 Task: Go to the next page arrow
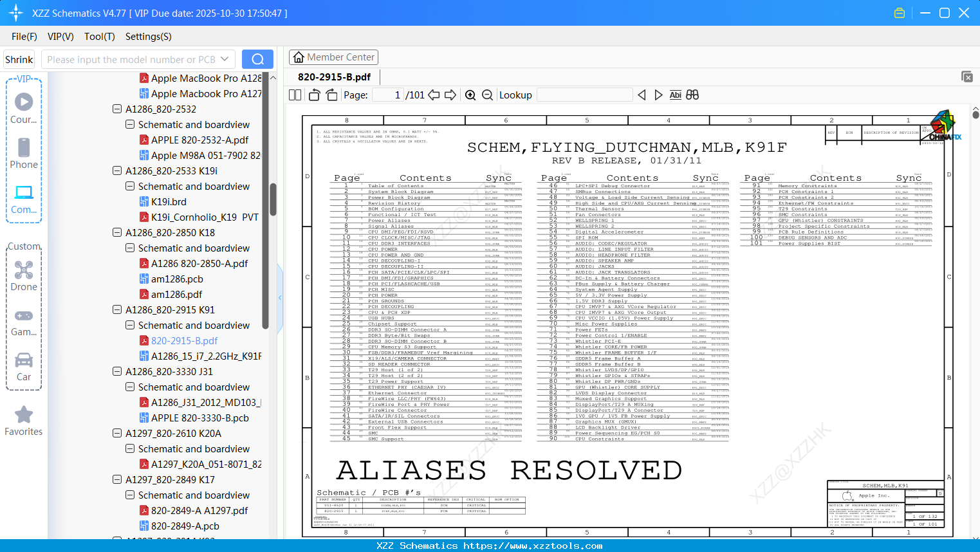point(450,95)
